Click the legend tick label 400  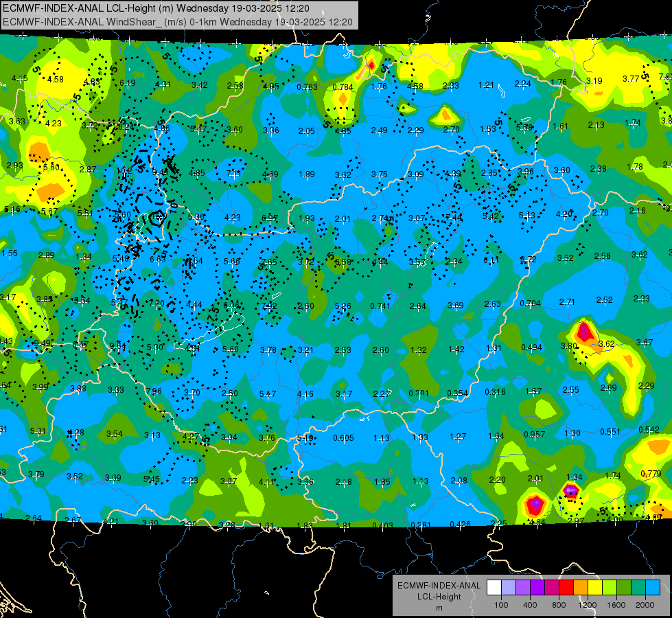point(530,605)
